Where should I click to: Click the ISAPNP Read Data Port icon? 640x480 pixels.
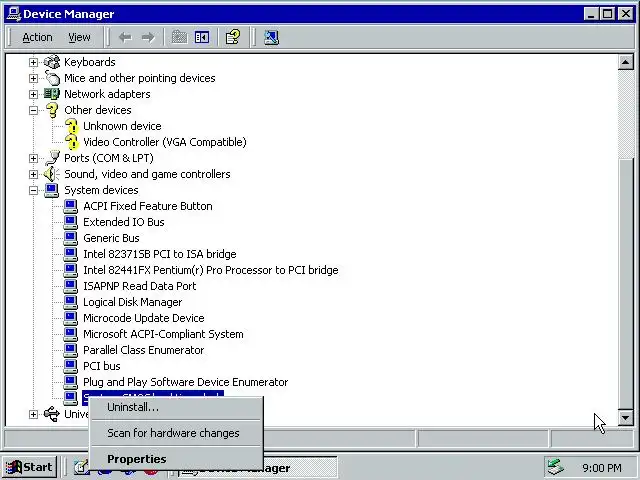71,286
